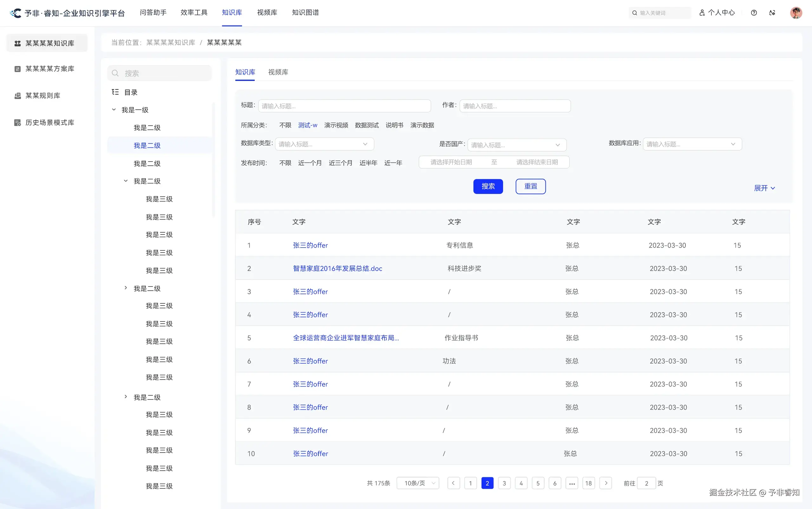
Task: Switch to the 视频库 sub-tab
Action: point(278,72)
